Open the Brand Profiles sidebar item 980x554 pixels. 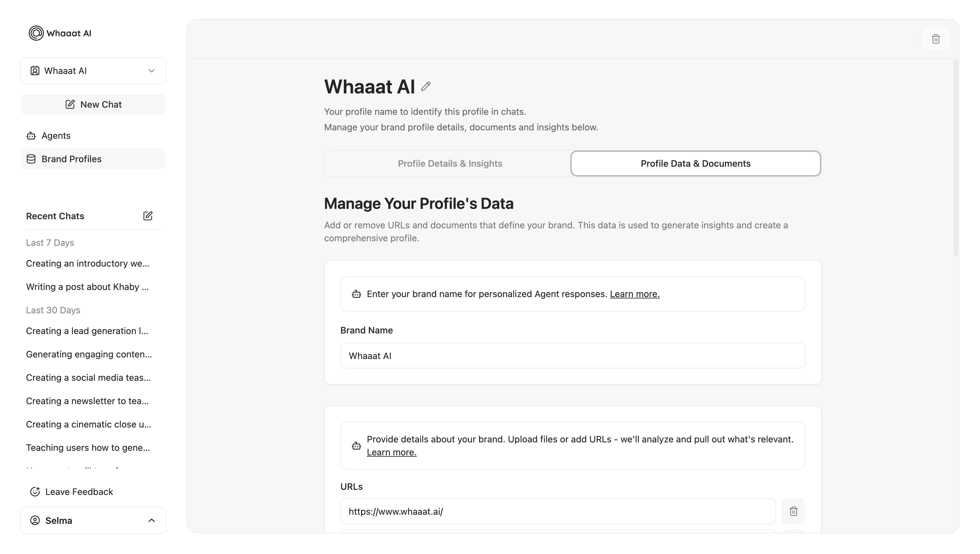[x=71, y=159]
